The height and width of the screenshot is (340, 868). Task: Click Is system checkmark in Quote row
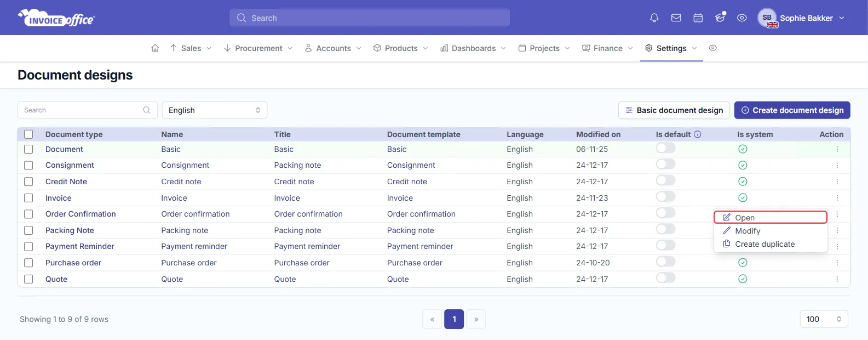743,279
